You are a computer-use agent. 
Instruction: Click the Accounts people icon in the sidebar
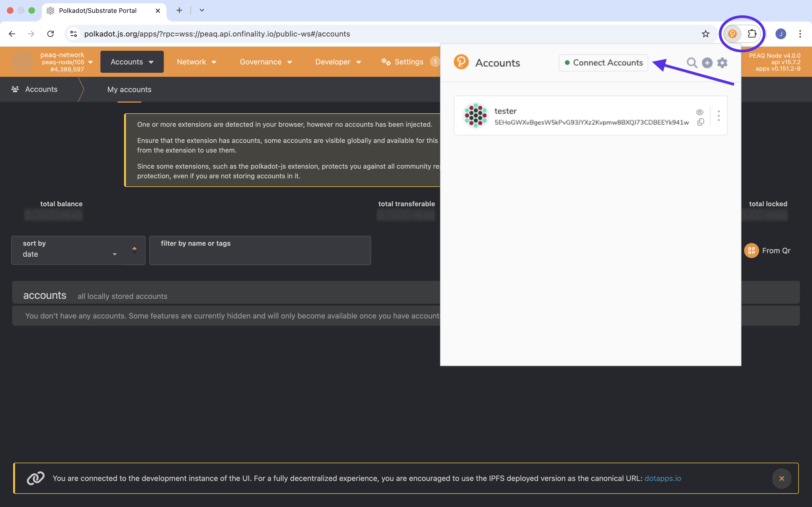point(15,89)
